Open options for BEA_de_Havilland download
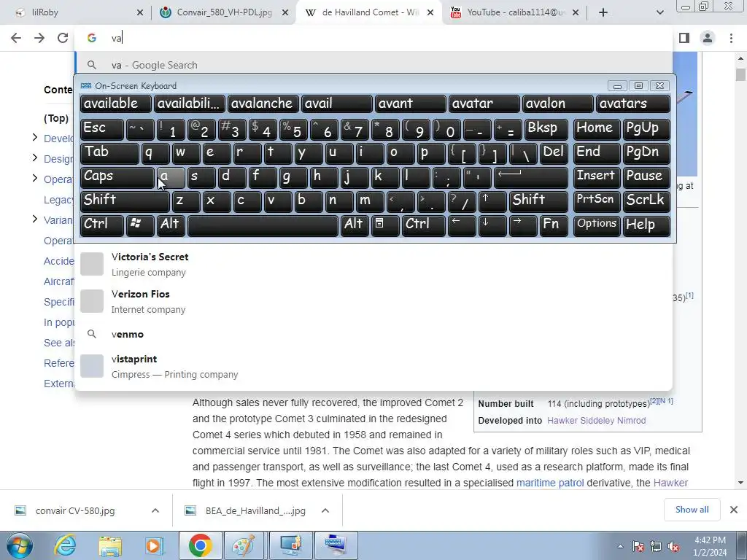The image size is (747, 560). pos(325,510)
